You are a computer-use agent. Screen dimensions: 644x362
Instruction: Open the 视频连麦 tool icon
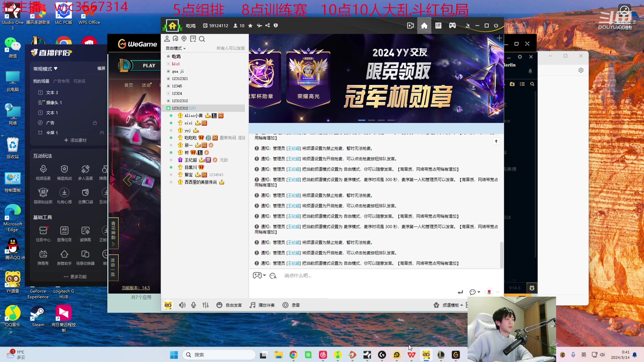(x=43, y=172)
